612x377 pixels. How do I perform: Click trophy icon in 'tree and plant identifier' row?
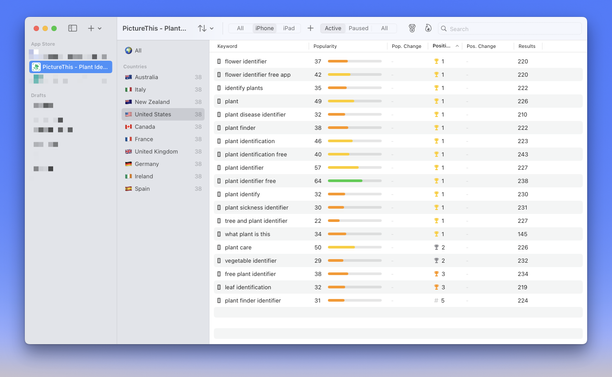pos(436,221)
